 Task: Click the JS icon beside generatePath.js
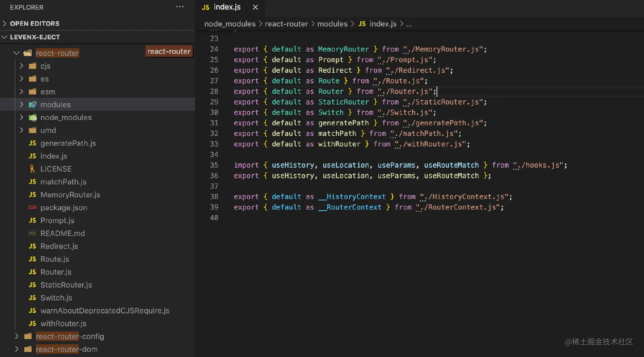[x=32, y=144]
